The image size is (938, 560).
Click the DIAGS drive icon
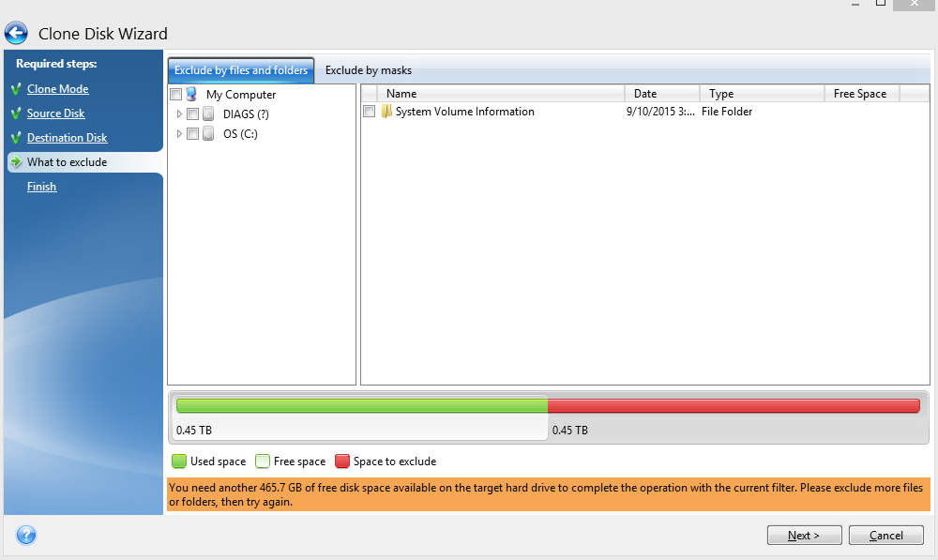click(x=208, y=114)
